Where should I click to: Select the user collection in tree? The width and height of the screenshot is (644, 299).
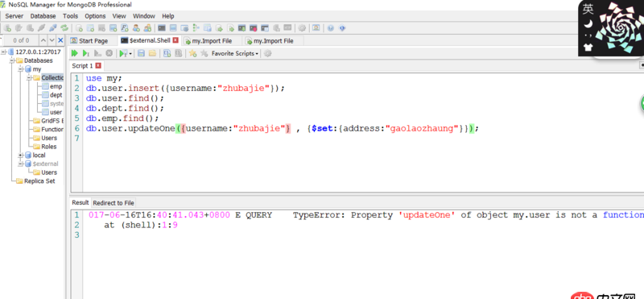[56, 112]
